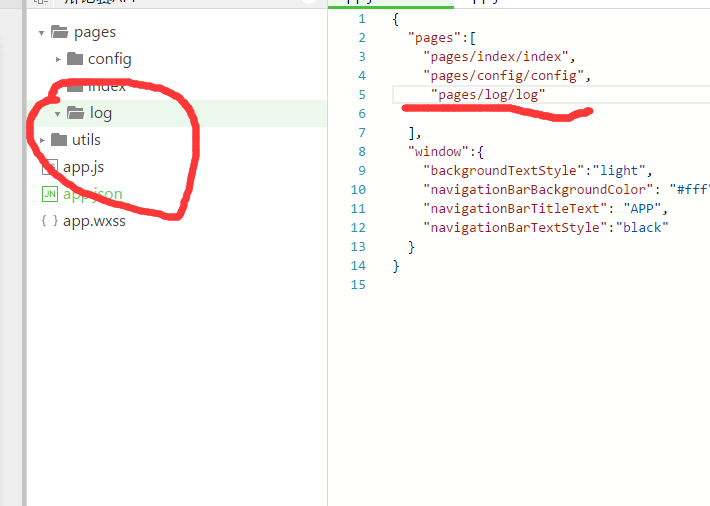Select the app.json file name
The image size is (710, 506).
point(93,194)
